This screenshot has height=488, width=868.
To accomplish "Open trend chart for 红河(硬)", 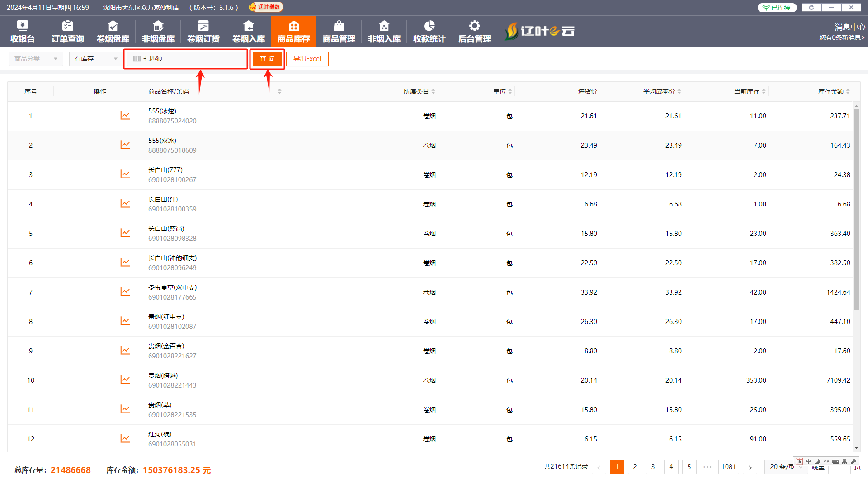I will pos(125,439).
